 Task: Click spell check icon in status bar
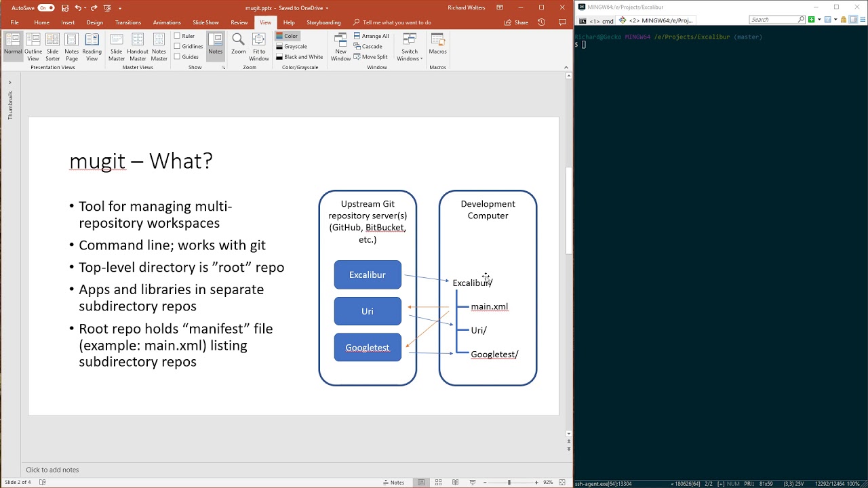[x=42, y=483]
